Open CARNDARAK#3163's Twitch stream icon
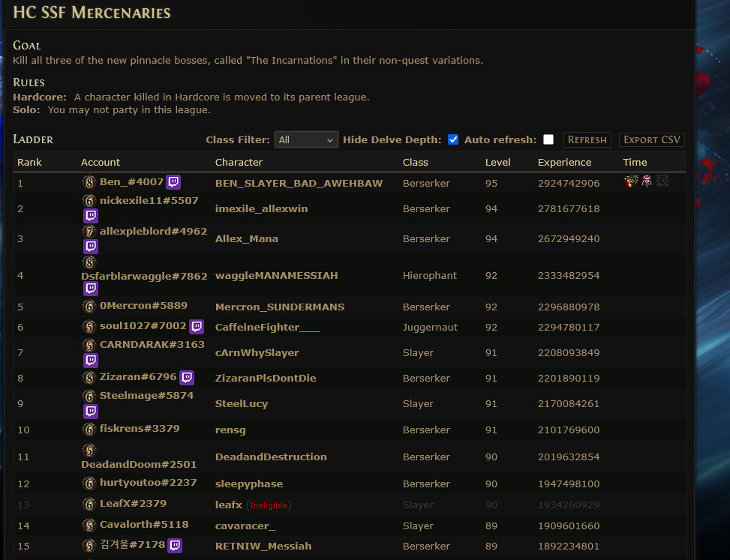This screenshot has width=730, height=560. pos(90,361)
